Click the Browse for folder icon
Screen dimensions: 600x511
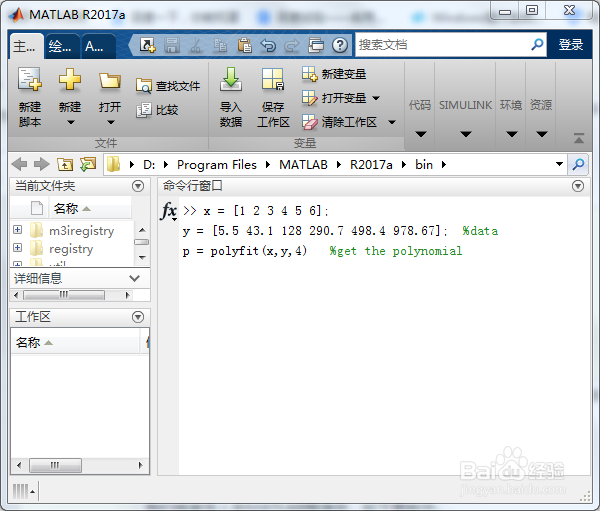pos(88,165)
